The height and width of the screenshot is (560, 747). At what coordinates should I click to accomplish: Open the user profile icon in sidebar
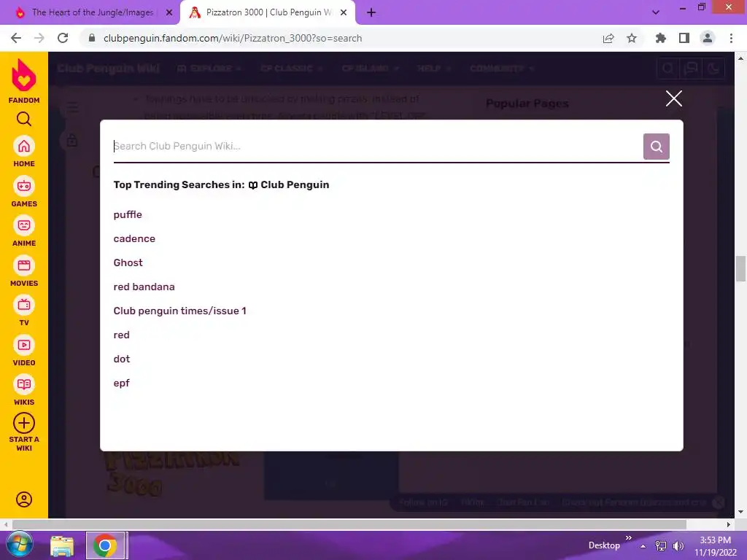(24, 499)
